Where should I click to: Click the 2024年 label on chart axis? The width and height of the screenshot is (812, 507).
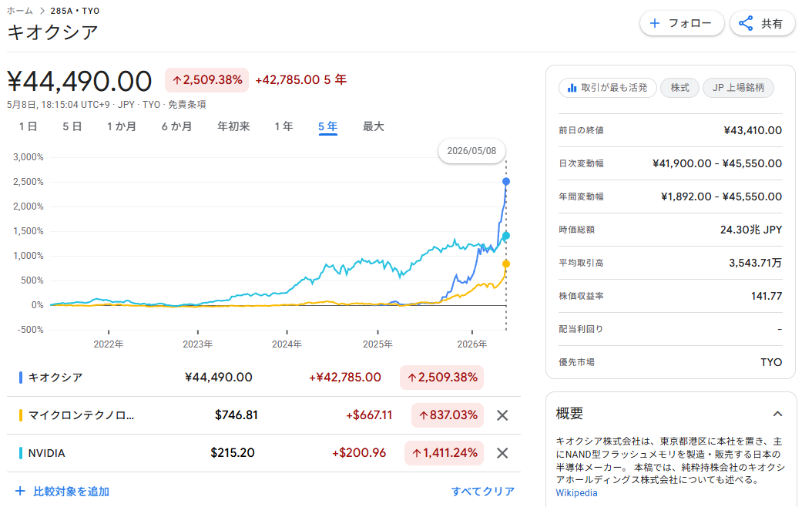click(287, 344)
